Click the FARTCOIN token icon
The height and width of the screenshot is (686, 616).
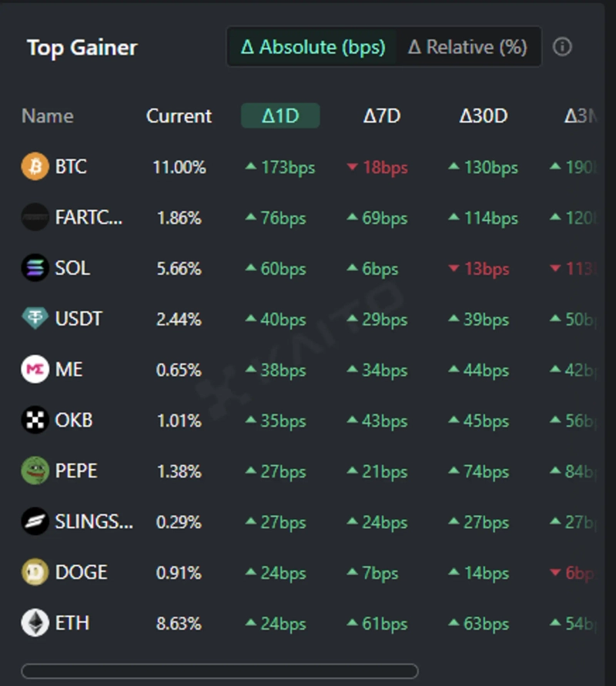35,217
